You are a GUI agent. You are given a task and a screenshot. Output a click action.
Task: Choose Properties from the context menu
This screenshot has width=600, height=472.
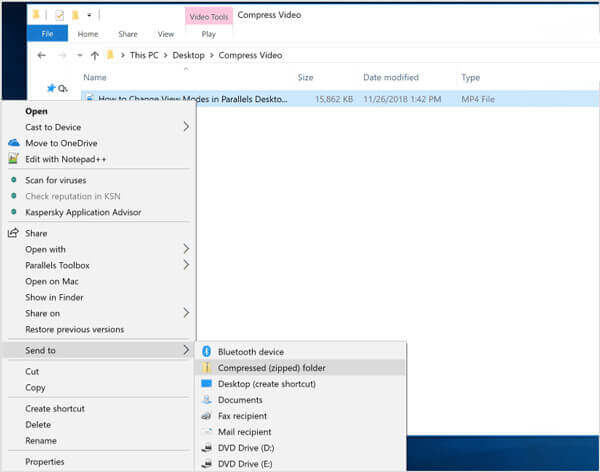[44, 462]
